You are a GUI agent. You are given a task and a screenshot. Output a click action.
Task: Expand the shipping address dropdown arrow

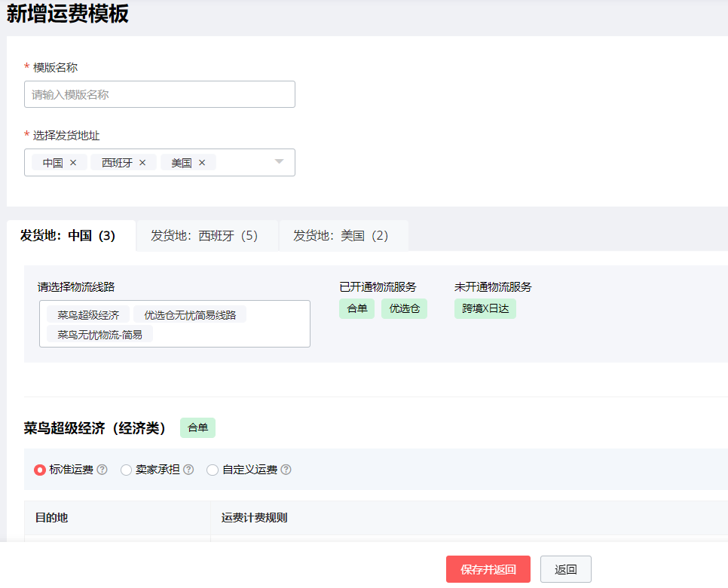[279, 162]
